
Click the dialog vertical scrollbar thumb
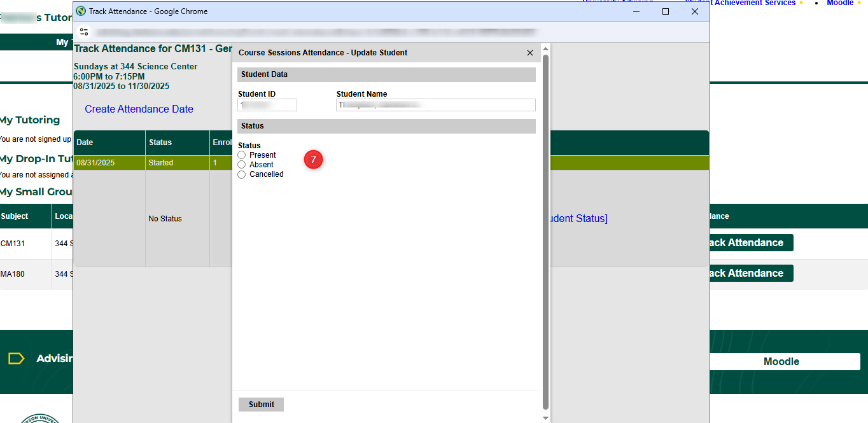pyautogui.click(x=545, y=229)
